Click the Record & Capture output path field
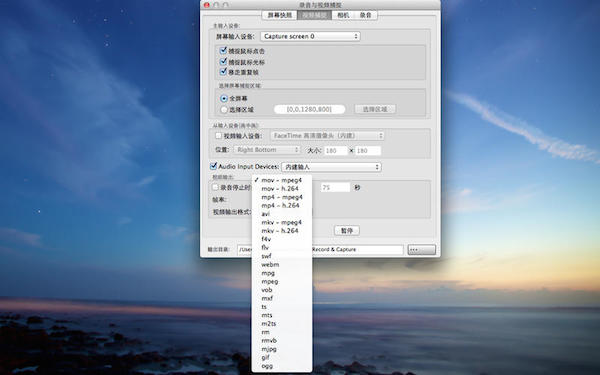This screenshot has height=375, width=600. click(x=320, y=249)
